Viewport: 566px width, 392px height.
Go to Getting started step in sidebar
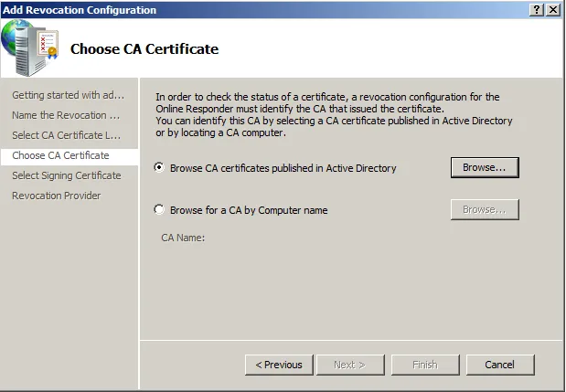pos(68,95)
